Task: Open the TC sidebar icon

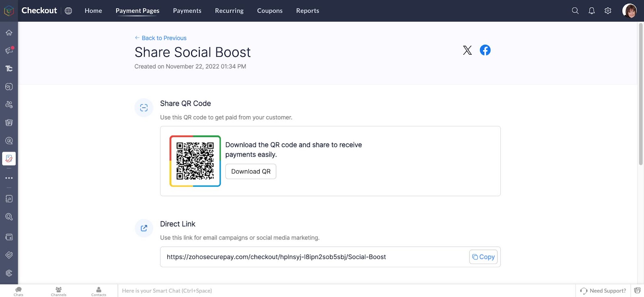Action: tap(9, 68)
